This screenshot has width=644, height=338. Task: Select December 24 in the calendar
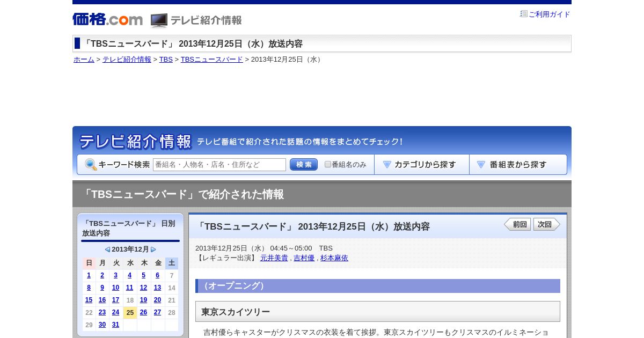[x=116, y=312]
